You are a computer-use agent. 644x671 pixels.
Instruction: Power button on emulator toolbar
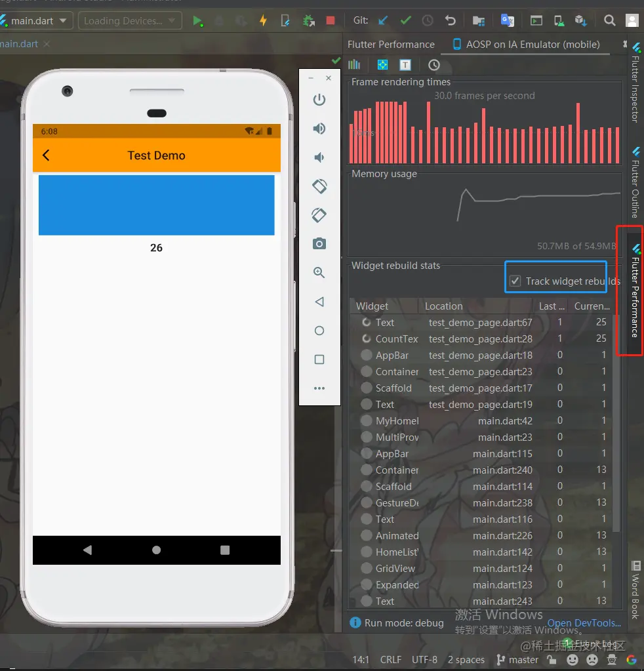(x=319, y=99)
